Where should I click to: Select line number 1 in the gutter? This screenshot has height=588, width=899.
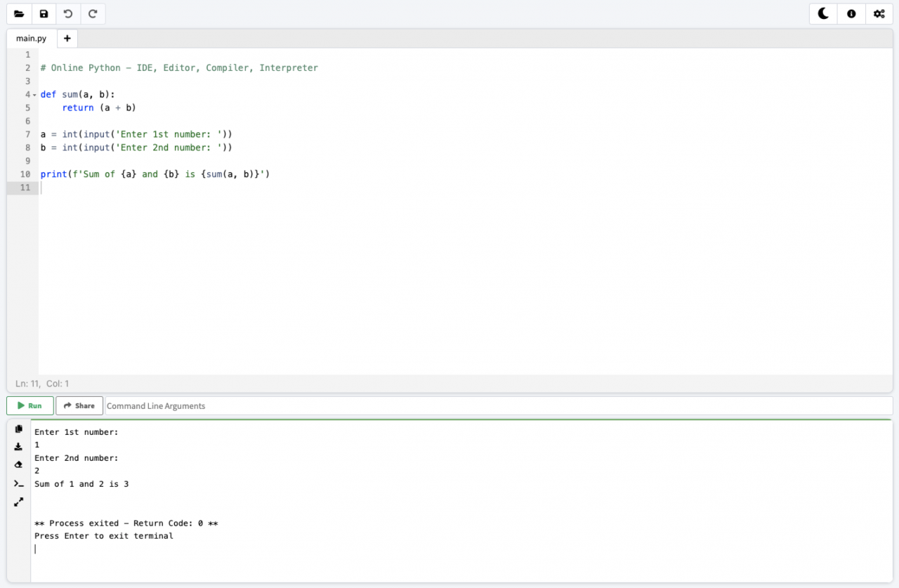point(27,55)
